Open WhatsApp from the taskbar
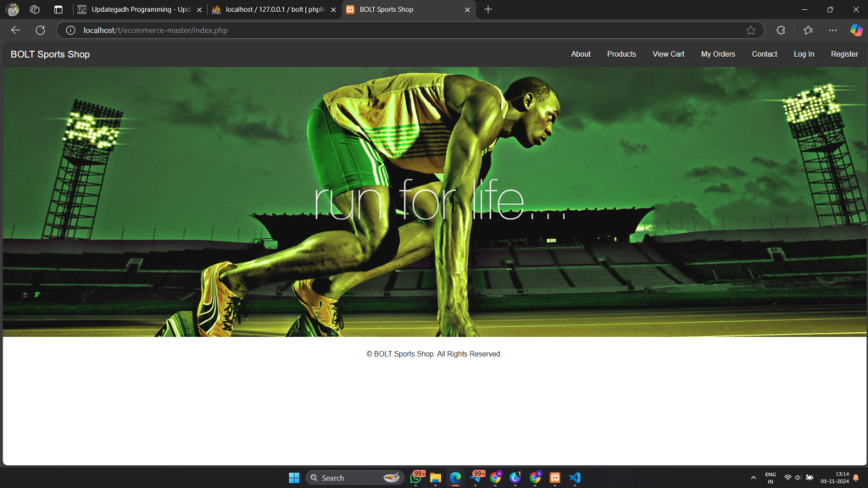Image resolution: width=868 pixels, height=488 pixels. coord(415,478)
